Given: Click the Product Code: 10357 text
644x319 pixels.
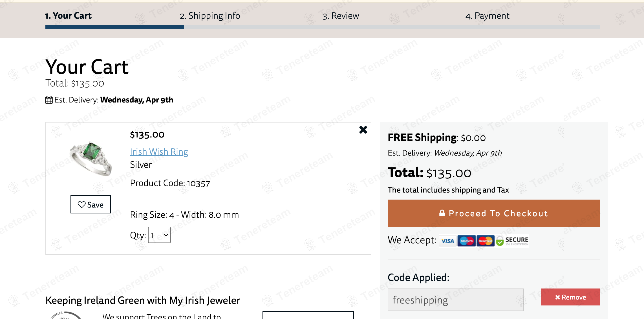Looking at the screenshot, I should click(170, 183).
